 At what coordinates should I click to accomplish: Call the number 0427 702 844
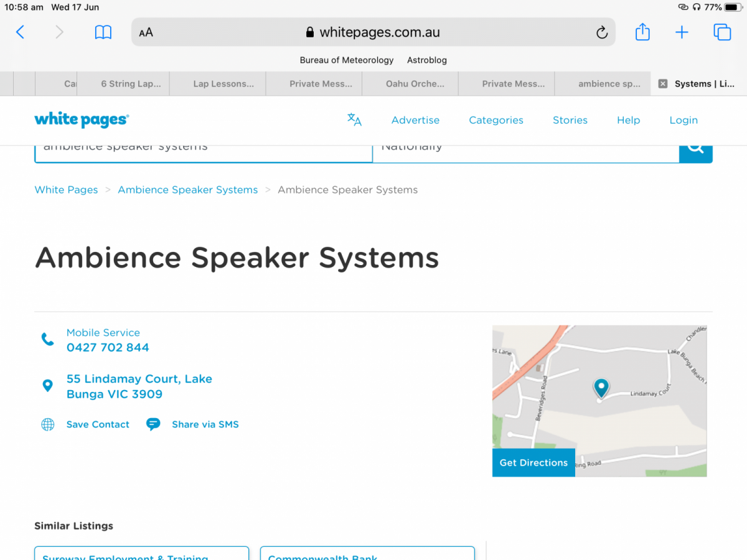(108, 348)
